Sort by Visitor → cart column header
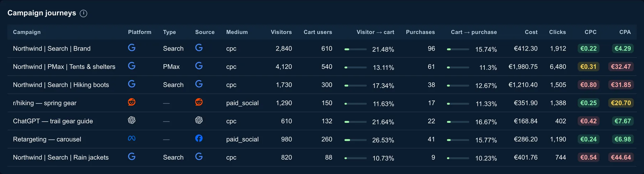The width and height of the screenshot is (644, 174). pyautogui.click(x=375, y=32)
